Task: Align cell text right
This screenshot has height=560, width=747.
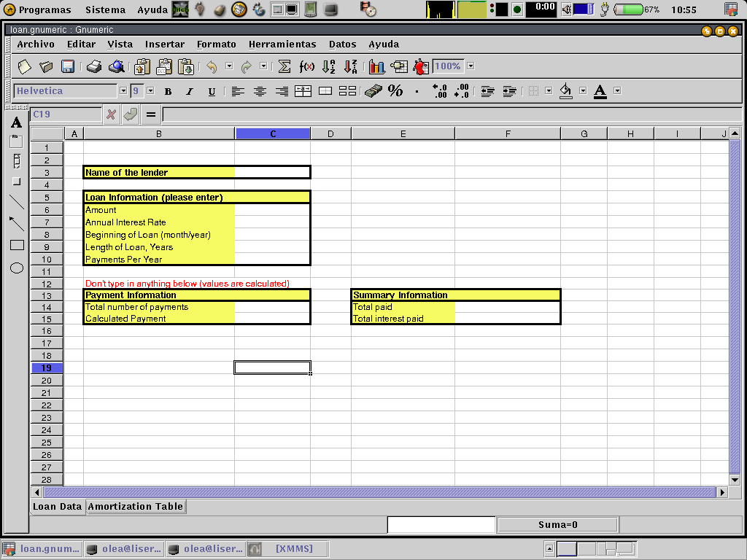Action: [282, 91]
